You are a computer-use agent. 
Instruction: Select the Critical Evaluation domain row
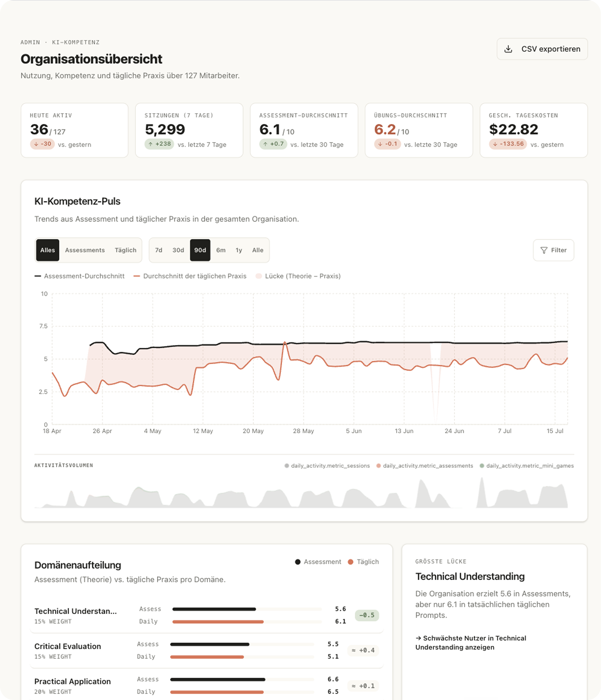coord(206,650)
